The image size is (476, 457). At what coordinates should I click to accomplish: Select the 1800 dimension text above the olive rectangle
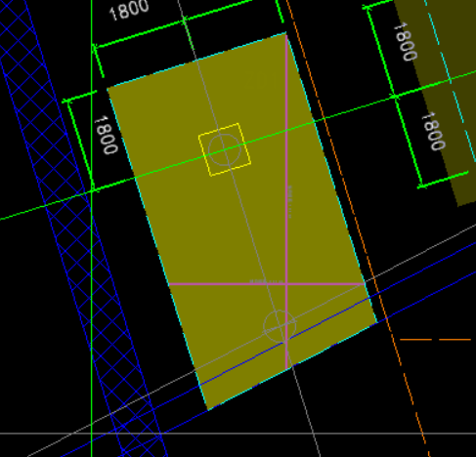click(x=129, y=11)
